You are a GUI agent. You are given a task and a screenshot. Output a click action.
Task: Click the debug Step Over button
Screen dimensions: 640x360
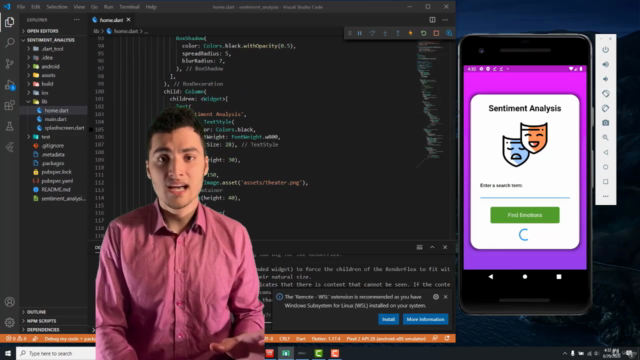(x=372, y=33)
